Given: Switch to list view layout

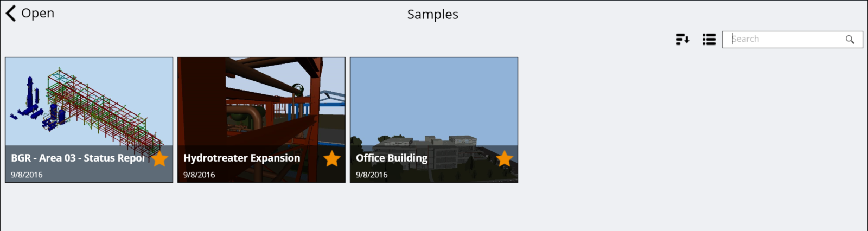Looking at the screenshot, I should 709,39.
